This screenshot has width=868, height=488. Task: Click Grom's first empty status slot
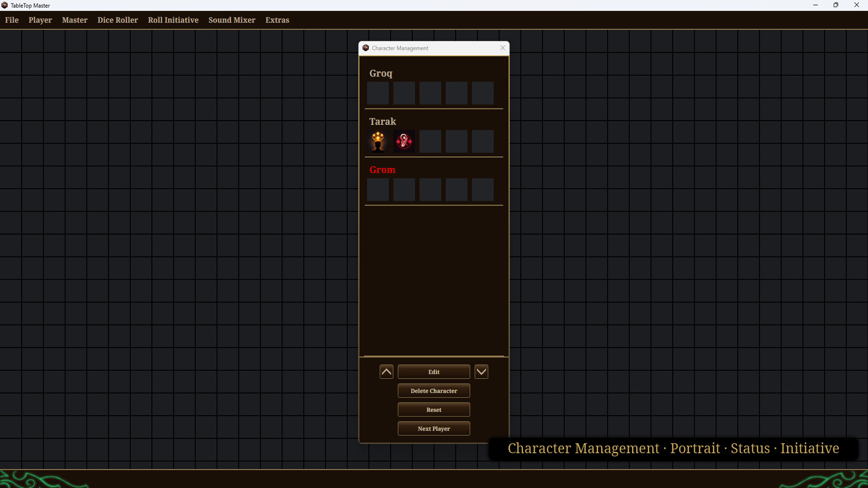click(378, 190)
